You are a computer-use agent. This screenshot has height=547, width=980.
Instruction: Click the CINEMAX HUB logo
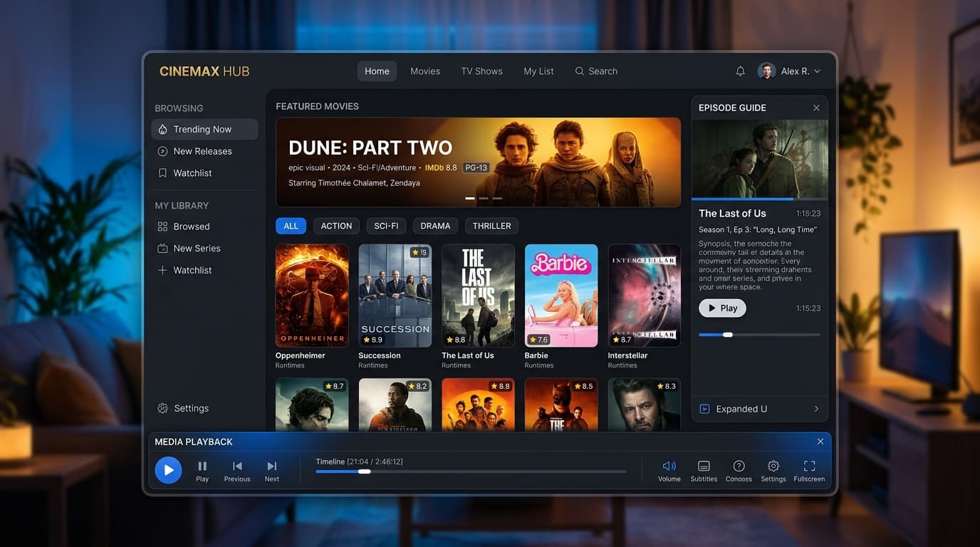coord(204,71)
